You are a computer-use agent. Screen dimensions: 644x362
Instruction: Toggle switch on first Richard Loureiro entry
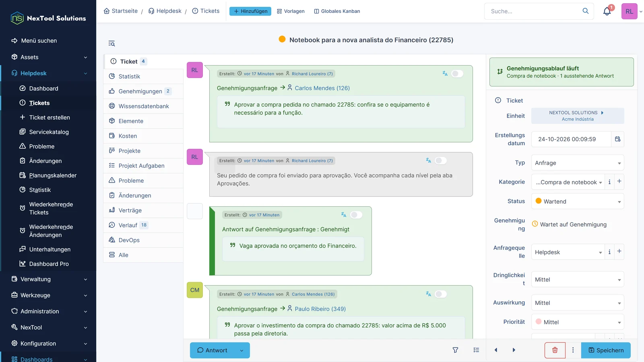(x=457, y=74)
